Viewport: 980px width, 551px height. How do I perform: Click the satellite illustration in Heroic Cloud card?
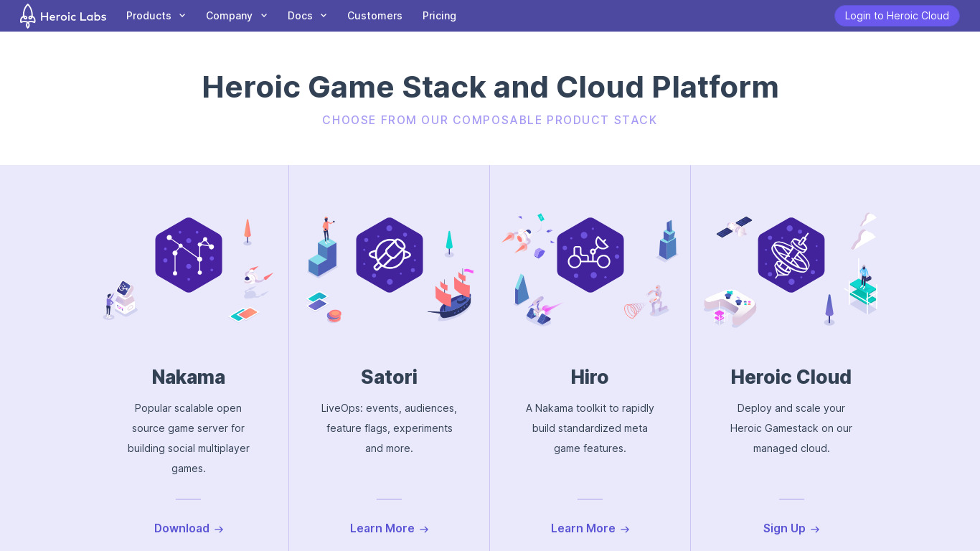coord(734,227)
